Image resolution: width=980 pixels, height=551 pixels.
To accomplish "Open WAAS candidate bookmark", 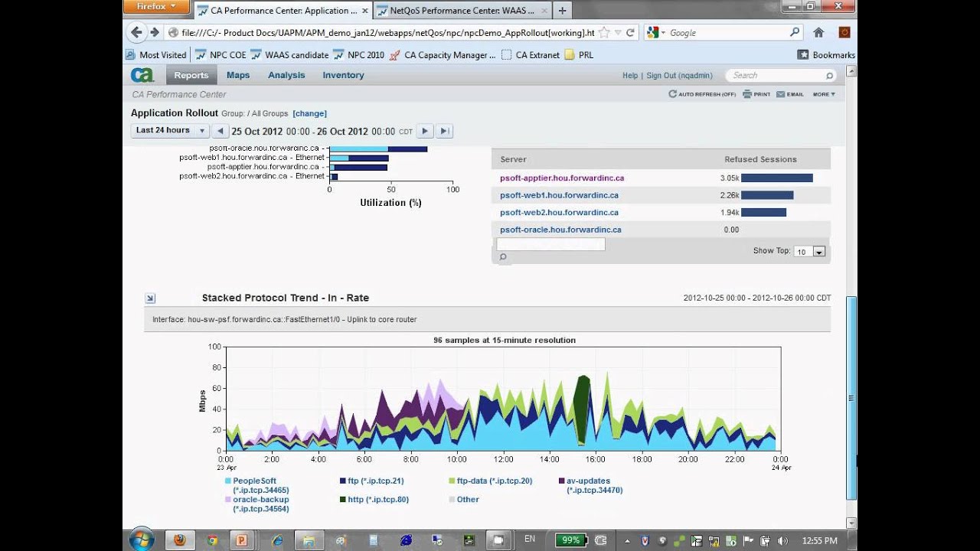I will 289,55.
